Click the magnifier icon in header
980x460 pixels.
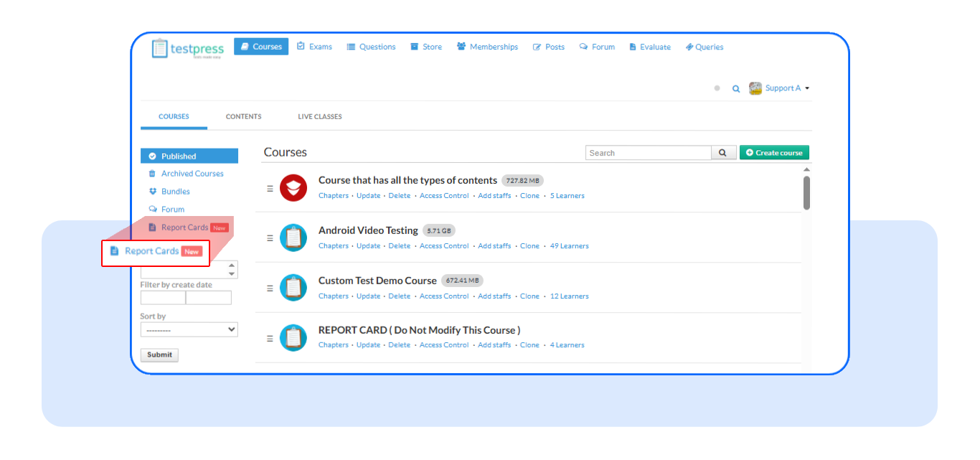[x=735, y=89]
